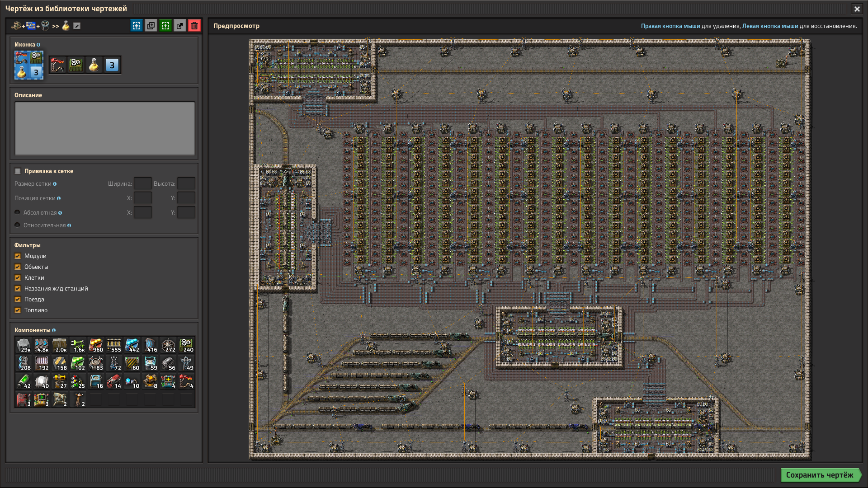Click the locomotive component showing 14
This screenshot has width=868, height=488.
[114, 381]
